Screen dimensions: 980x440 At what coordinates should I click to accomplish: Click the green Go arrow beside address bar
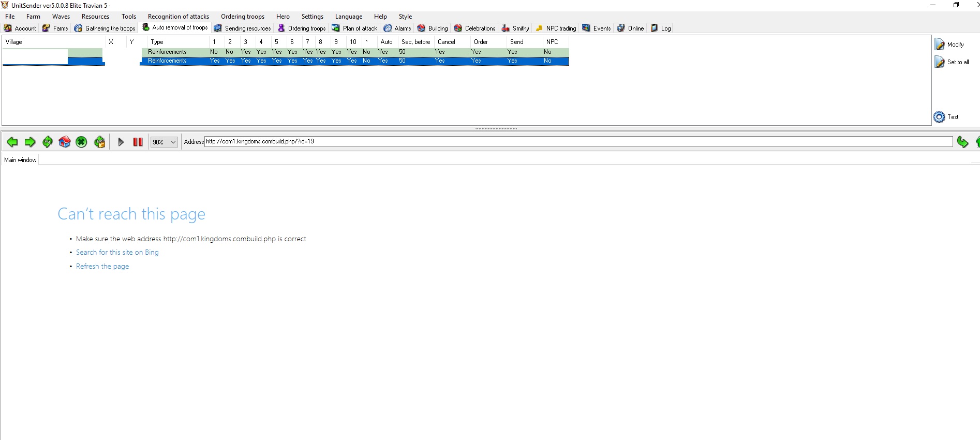pos(962,142)
